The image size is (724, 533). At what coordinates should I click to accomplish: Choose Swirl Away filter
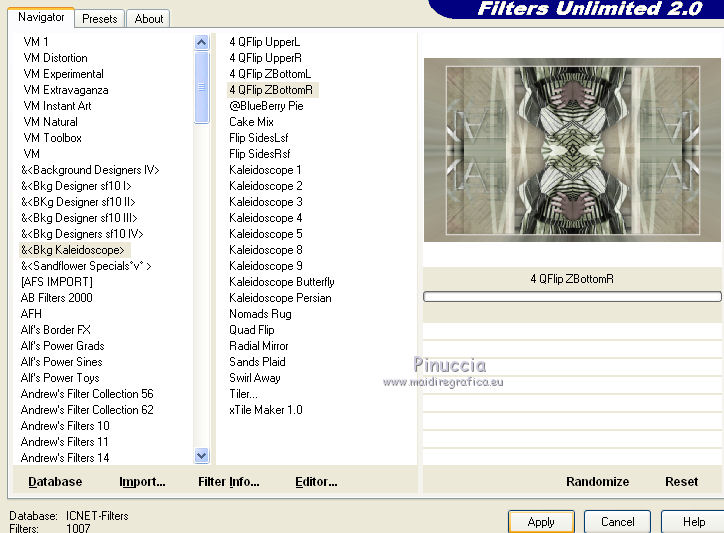tap(255, 378)
